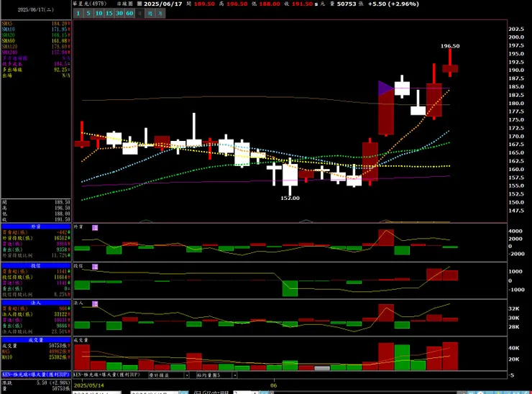The height and width of the screenshot is (394, 532).
Task: Select the 15-minute timeframe button
Action: 109,13
